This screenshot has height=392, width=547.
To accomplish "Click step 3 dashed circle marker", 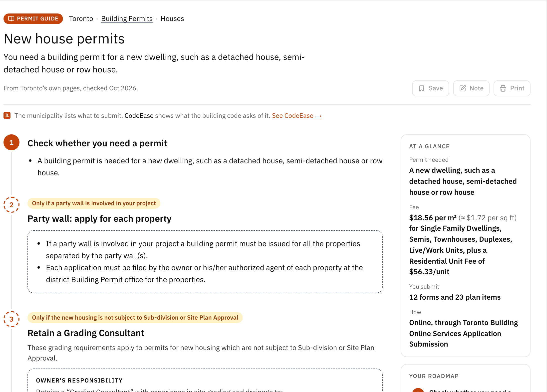I will coord(11,319).
